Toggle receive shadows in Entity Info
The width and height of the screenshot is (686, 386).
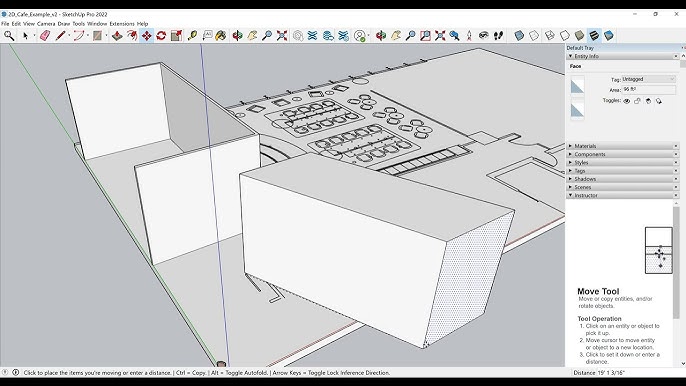[x=648, y=101]
